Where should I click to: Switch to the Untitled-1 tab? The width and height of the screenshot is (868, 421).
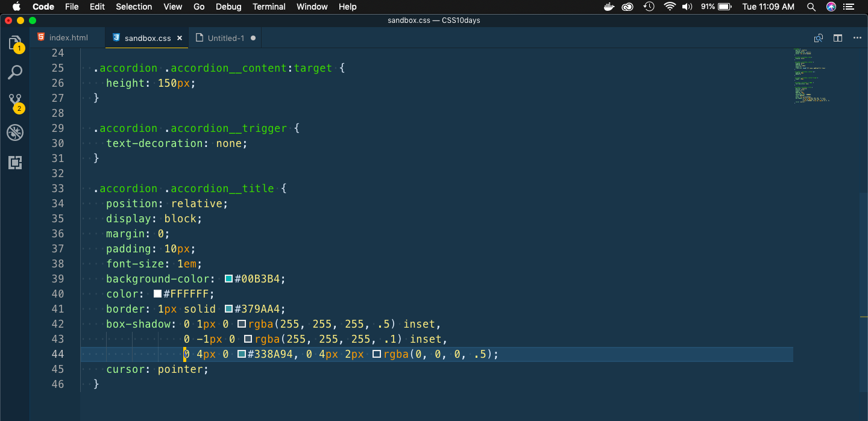tap(226, 38)
